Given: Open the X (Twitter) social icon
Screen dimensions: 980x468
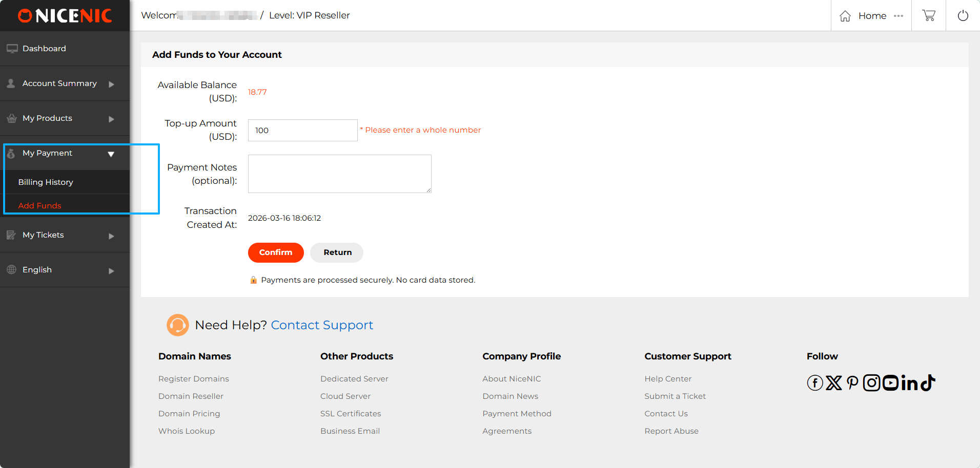Looking at the screenshot, I should (833, 383).
